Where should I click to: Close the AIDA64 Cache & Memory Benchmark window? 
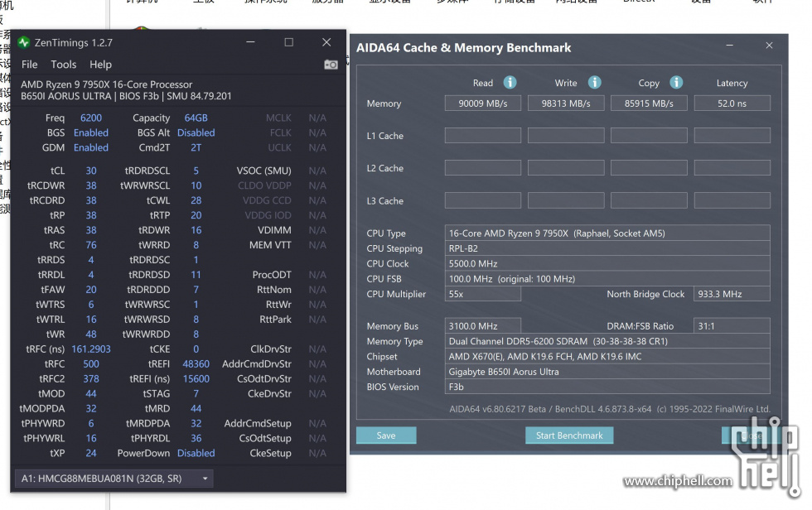770,46
